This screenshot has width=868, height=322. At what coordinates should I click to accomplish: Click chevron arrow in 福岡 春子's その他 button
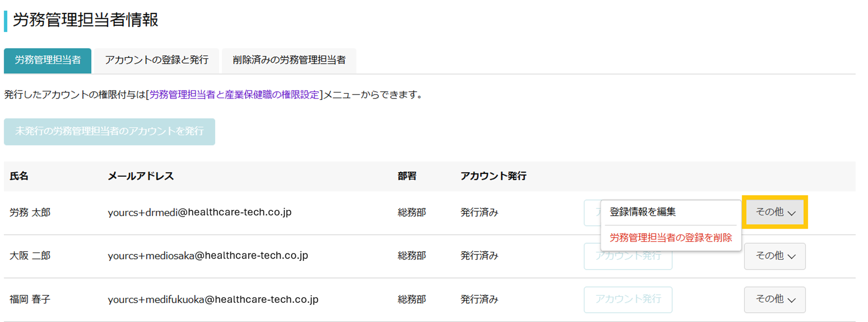(x=792, y=300)
